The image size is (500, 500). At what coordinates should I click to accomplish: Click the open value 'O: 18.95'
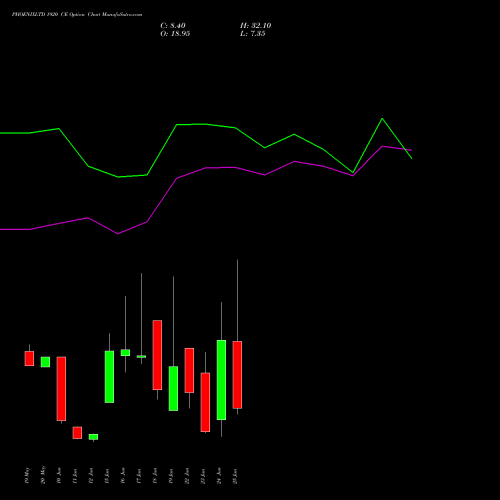[x=175, y=34]
